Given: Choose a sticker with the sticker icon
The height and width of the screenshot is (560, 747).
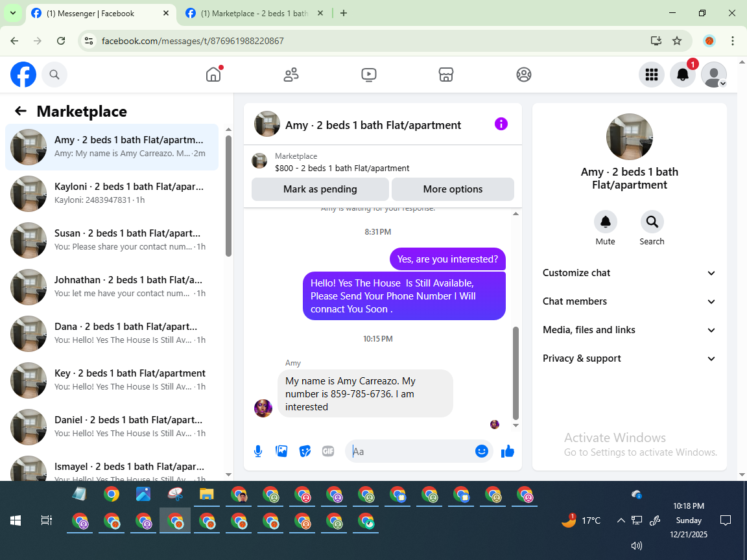Looking at the screenshot, I should point(305,451).
